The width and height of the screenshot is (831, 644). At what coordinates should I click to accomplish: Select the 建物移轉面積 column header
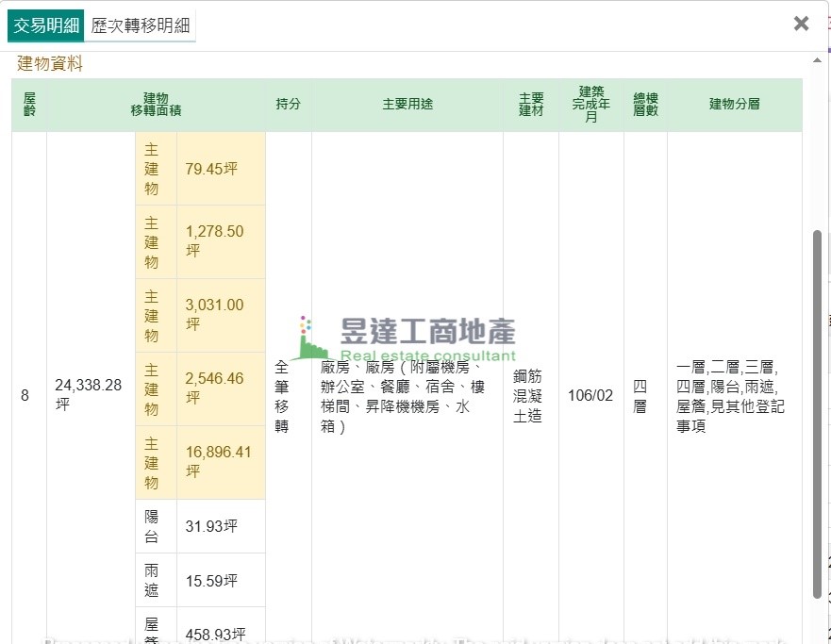[156, 105]
